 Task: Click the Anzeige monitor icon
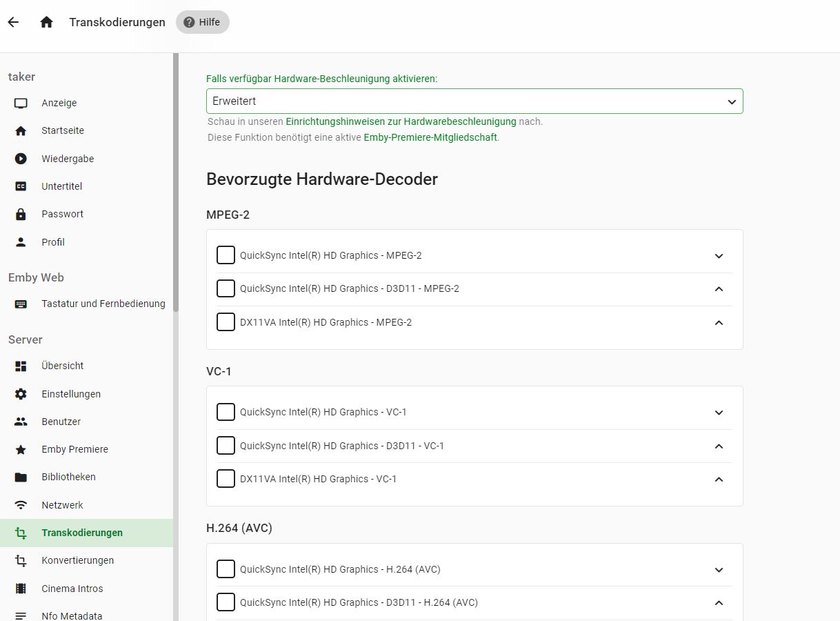[21, 103]
